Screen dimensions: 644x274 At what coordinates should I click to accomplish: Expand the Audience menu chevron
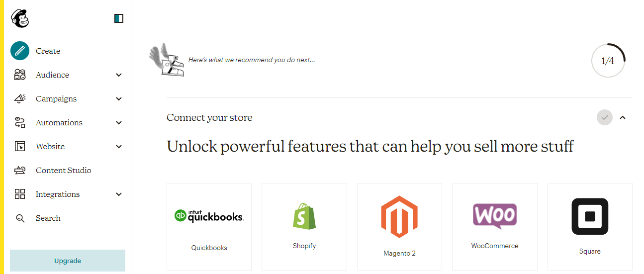[119, 75]
